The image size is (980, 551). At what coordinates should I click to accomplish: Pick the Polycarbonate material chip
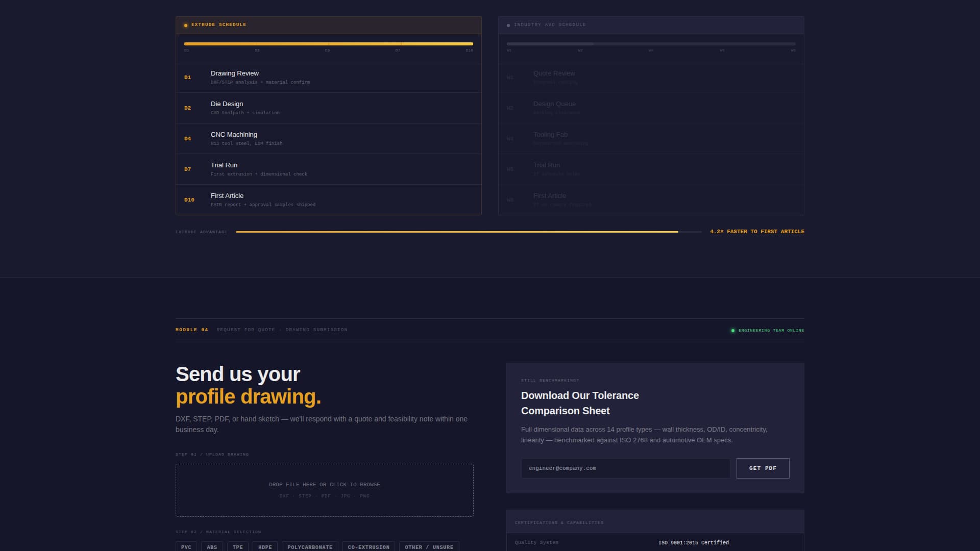309,547
